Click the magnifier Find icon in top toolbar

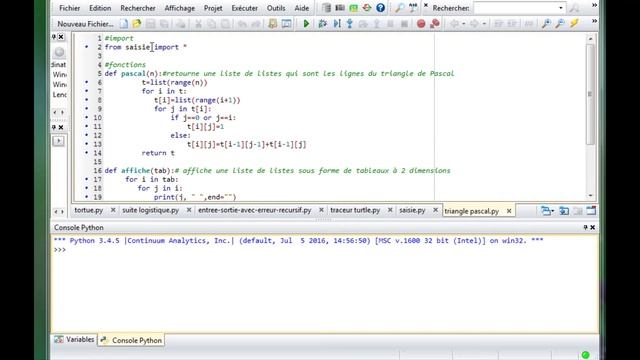pyautogui.click(x=400, y=8)
